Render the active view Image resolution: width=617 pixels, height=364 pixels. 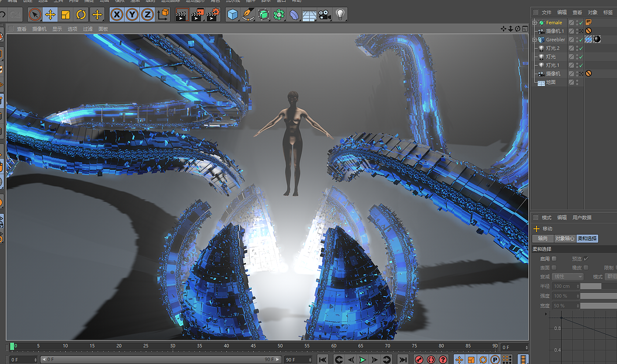(x=181, y=14)
